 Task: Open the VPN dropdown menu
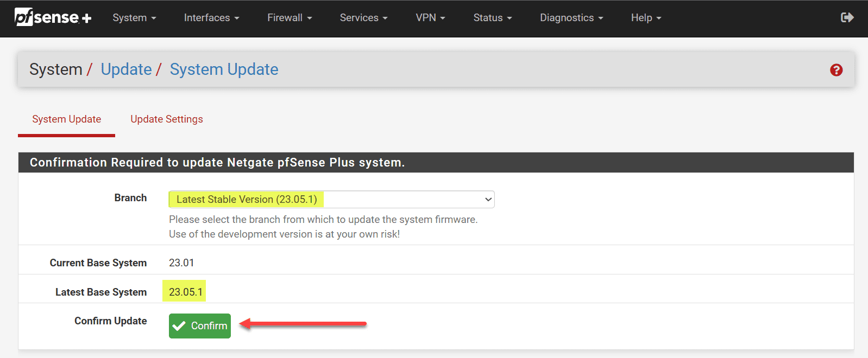pyautogui.click(x=430, y=18)
